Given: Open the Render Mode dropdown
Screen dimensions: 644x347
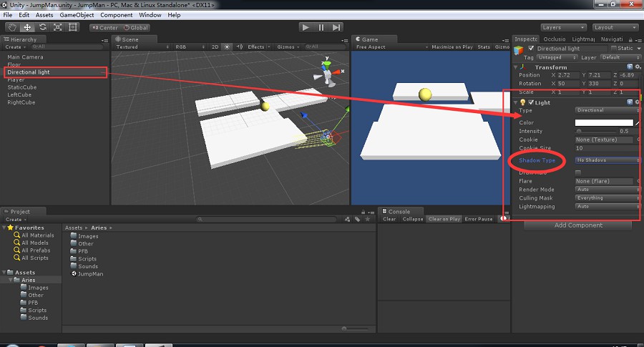Looking at the screenshot, I should [608, 190].
